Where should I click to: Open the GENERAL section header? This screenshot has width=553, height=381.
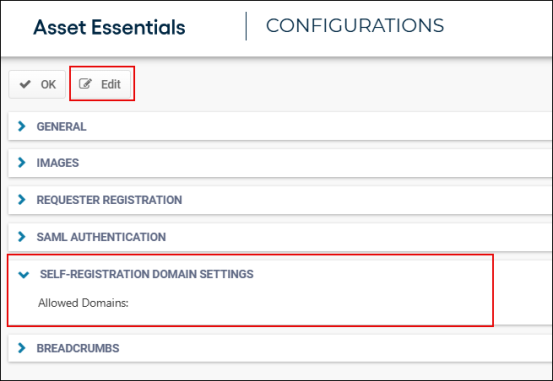coord(61,126)
